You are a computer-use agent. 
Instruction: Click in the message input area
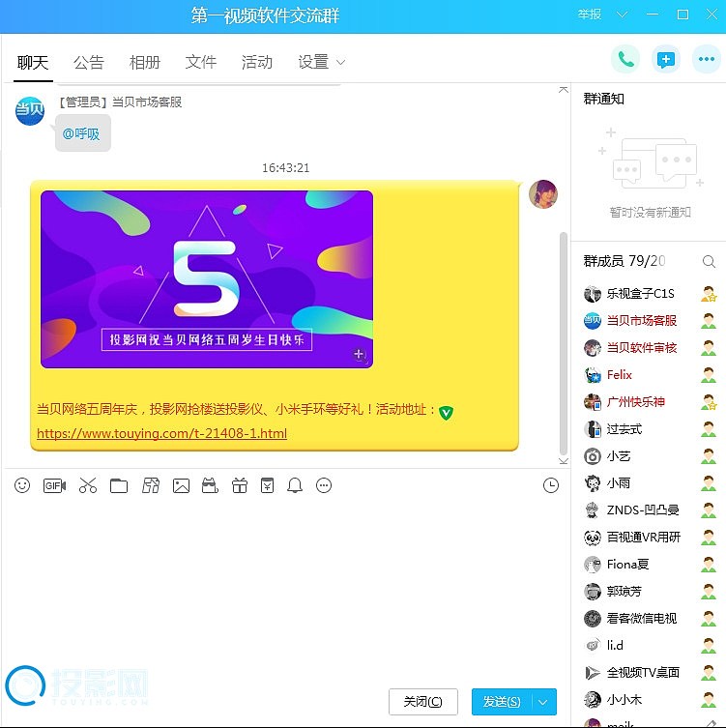285,590
